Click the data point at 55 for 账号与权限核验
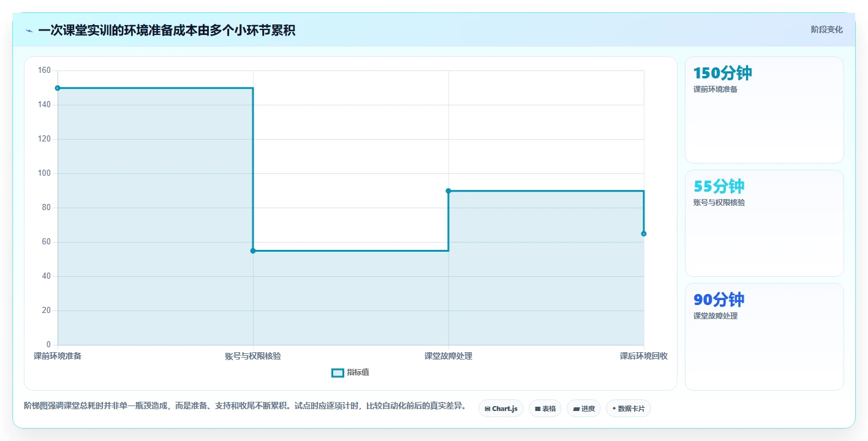The image size is (868, 441). click(x=253, y=251)
